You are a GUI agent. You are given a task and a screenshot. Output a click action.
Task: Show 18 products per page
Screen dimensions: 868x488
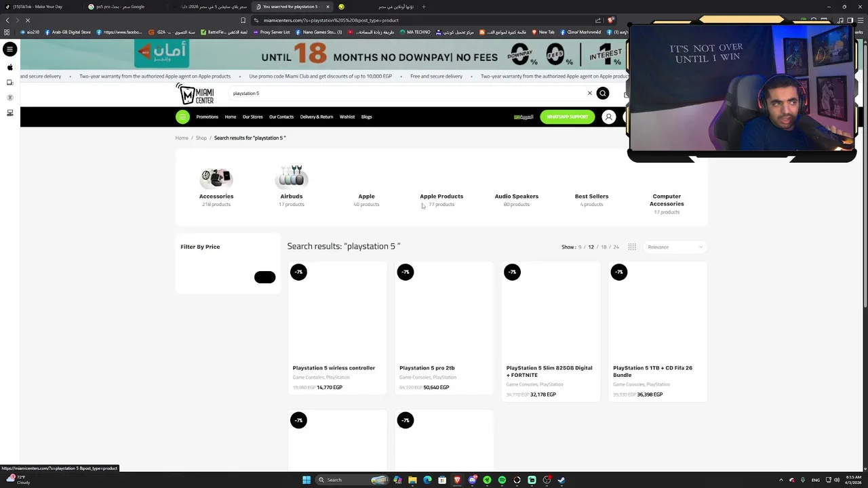tap(604, 247)
